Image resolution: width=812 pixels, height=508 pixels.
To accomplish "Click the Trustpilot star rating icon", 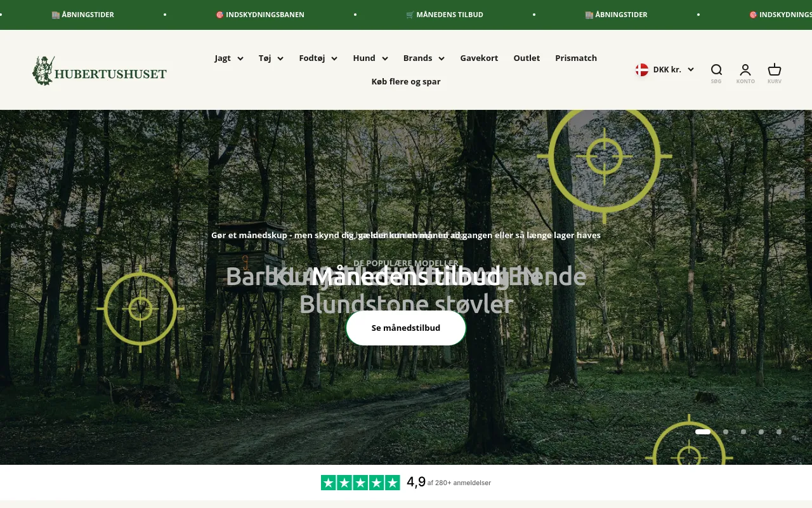I will click(x=360, y=483).
